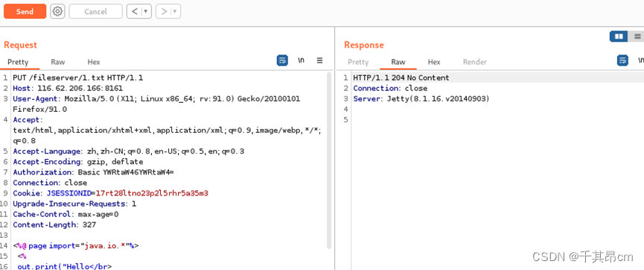Switch Response panel to Raw tab
Image resolution: width=644 pixels, height=270 pixels.
[x=398, y=62]
